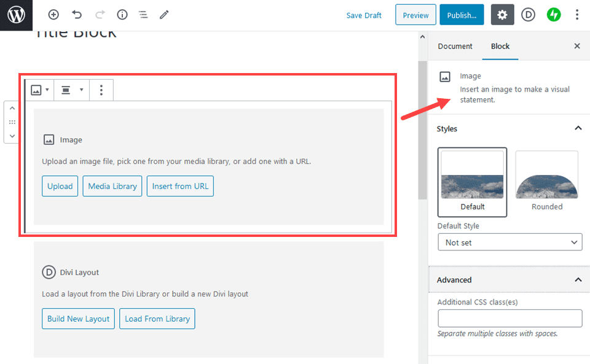This screenshot has width=590, height=364.
Task: Click the Additional CSS classes field
Action: tap(509, 318)
